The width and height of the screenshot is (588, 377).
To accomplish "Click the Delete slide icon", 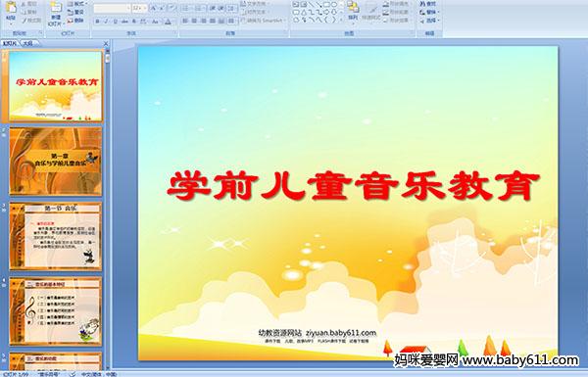I will click(x=75, y=21).
